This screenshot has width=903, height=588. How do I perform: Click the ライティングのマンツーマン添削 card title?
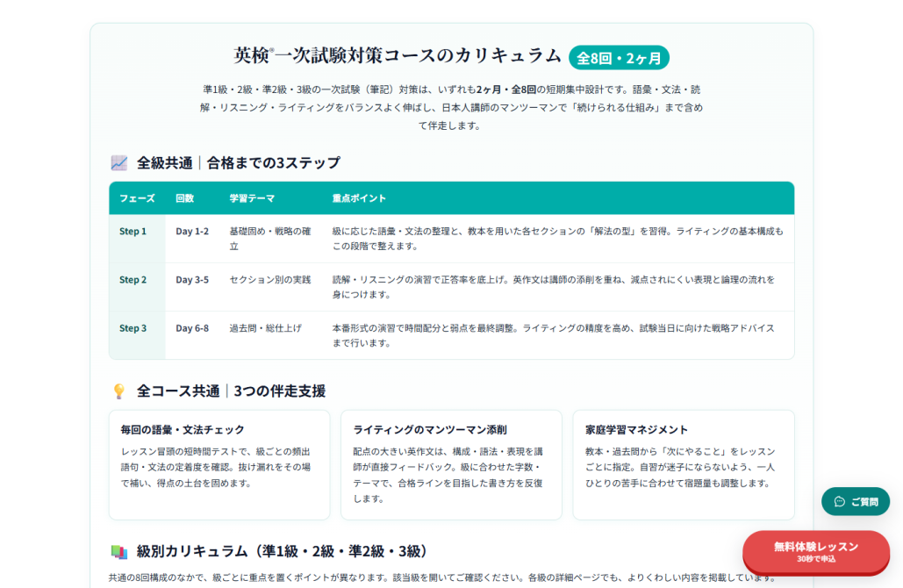click(x=430, y=430)
